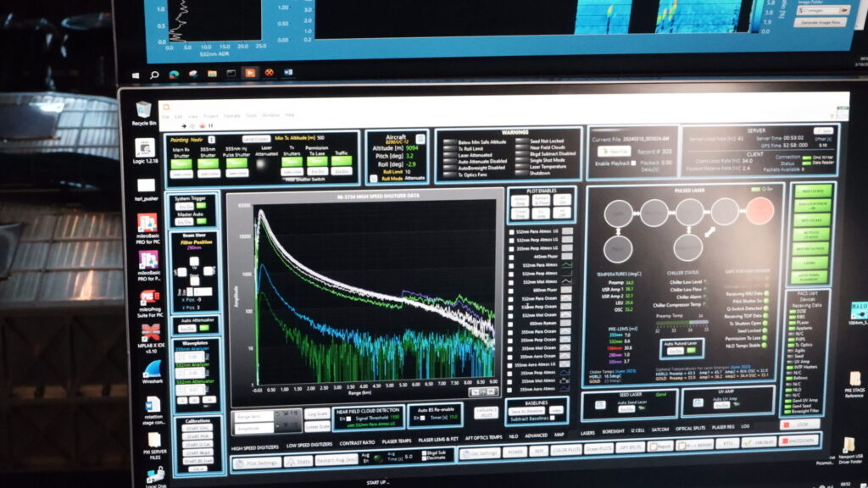Click the red Q-Sw laser stage circle

point(759,210)
